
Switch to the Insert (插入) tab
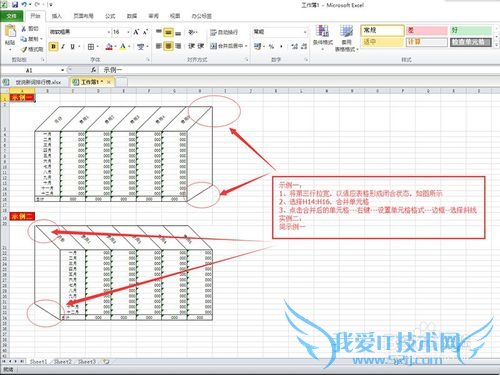point(57,16)
